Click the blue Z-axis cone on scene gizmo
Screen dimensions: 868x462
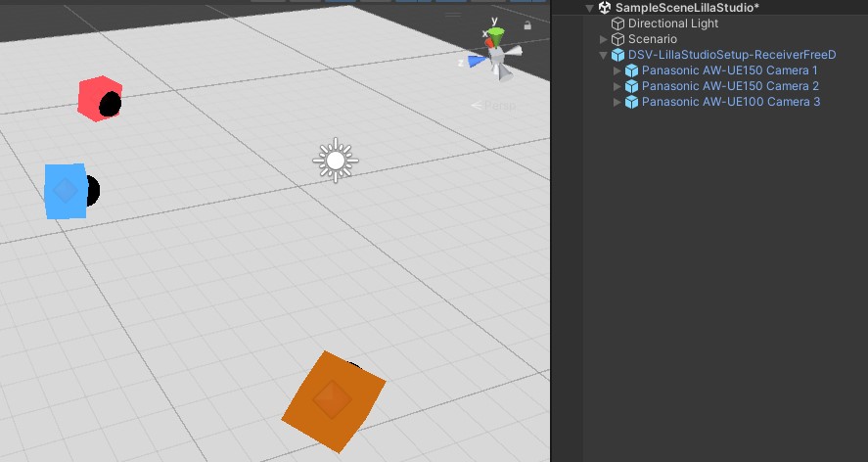[477, 61]
